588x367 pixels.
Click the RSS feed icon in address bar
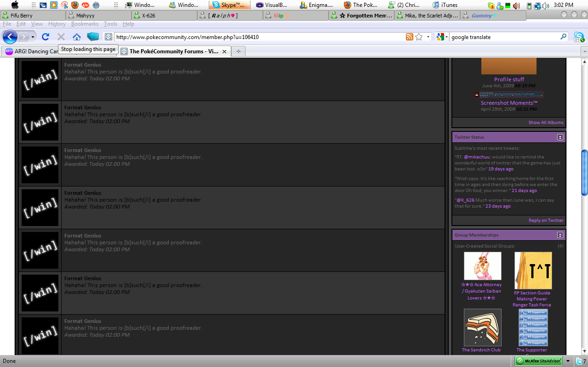[x=409, y=37]
